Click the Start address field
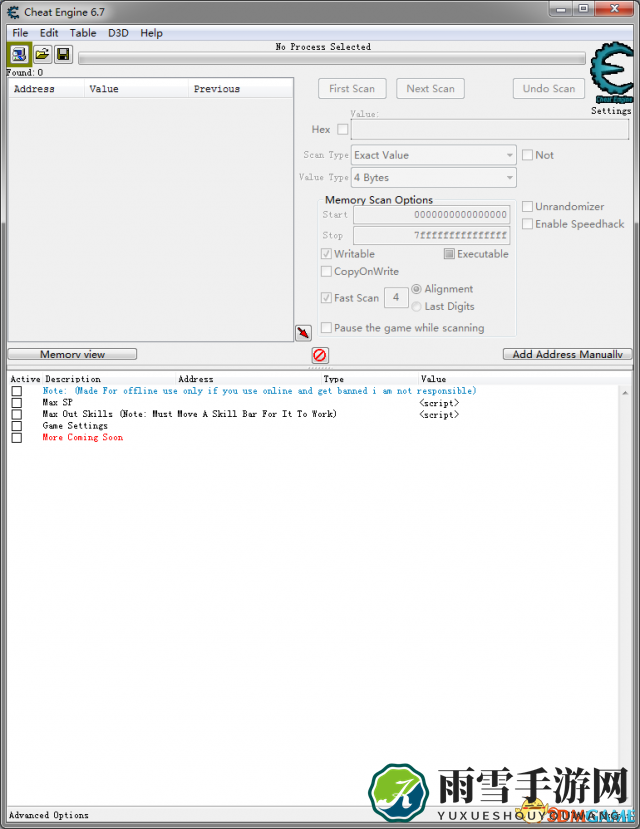Viewport: 640px width, 829px height. coord(432,215)
